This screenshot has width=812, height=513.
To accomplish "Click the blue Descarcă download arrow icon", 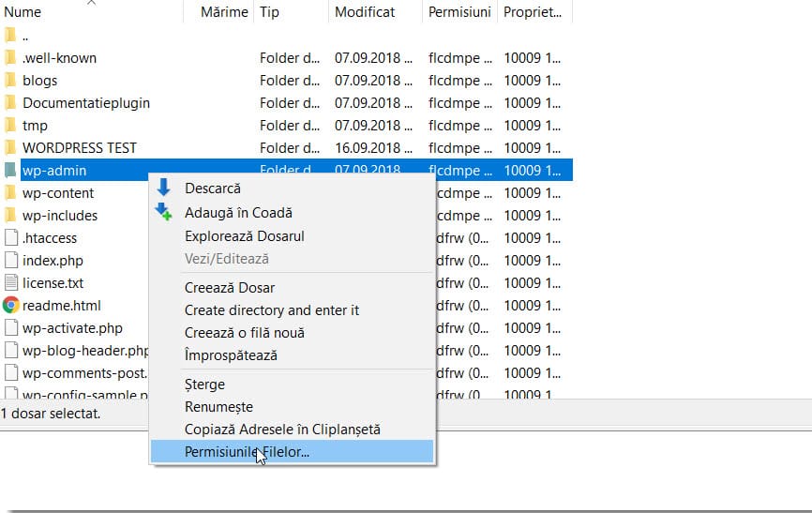I will pos(164,189).
